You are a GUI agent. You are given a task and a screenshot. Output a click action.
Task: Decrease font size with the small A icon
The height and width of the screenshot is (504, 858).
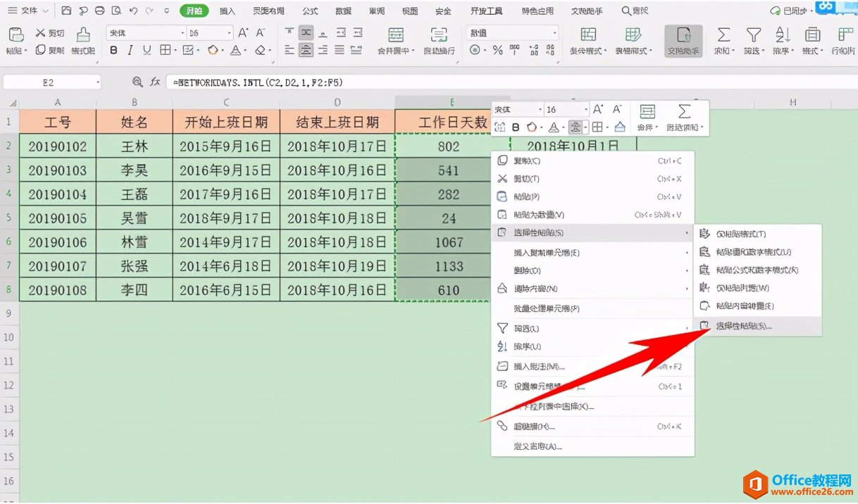coord(261,33)
